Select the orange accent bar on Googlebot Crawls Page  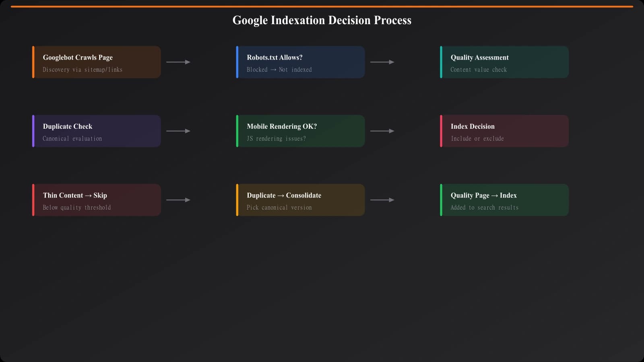click(33, 62)
